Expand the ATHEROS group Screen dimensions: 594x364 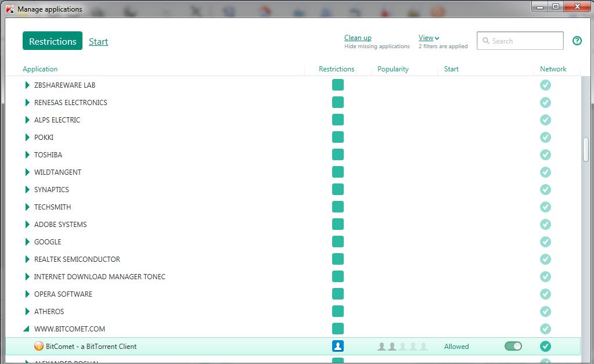point(27,311)
